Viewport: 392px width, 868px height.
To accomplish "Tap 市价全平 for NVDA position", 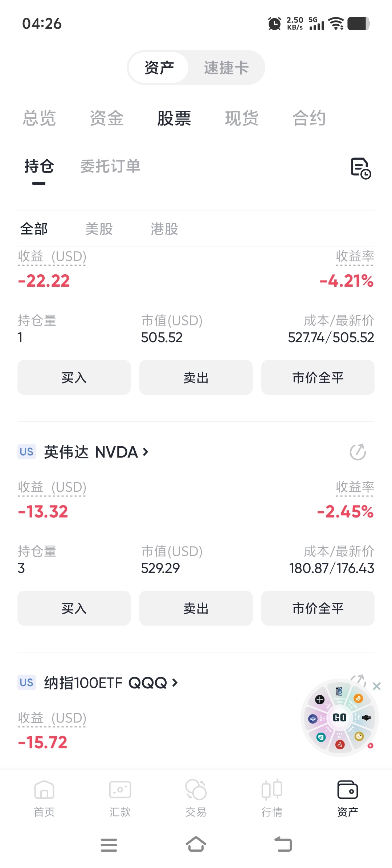I will pyautogui.click(x=318, y=608).
